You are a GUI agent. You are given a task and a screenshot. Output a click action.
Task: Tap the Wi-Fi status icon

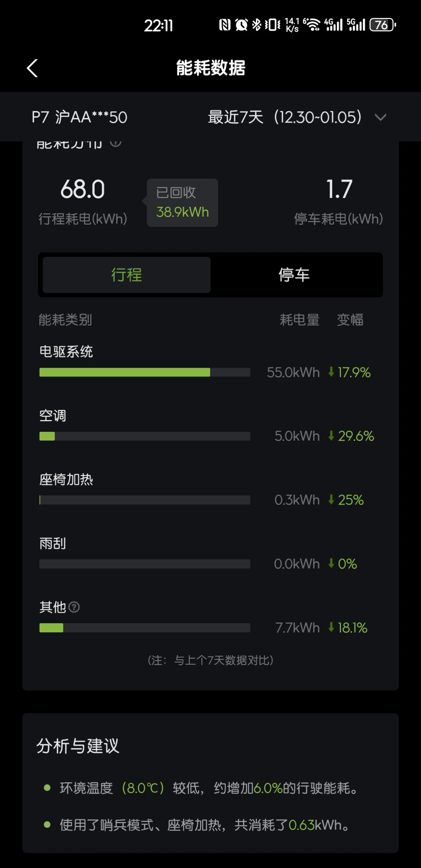pos(312,25)
